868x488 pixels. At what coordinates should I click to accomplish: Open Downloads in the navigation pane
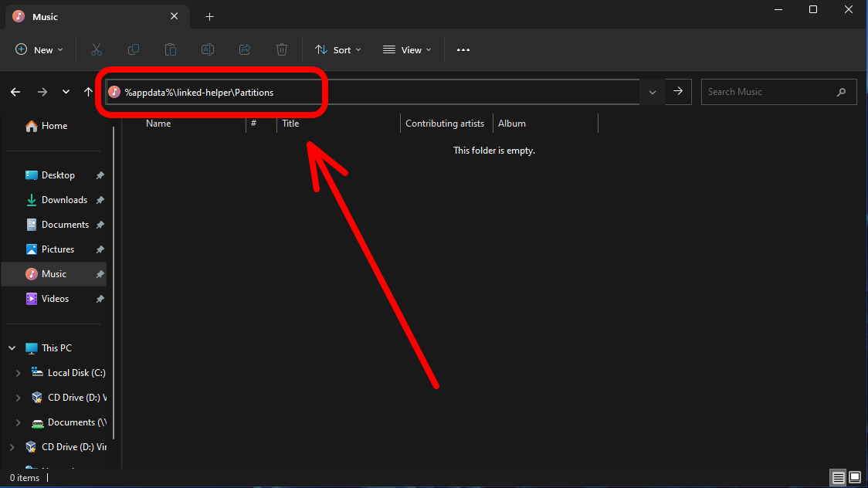point(64,200)
